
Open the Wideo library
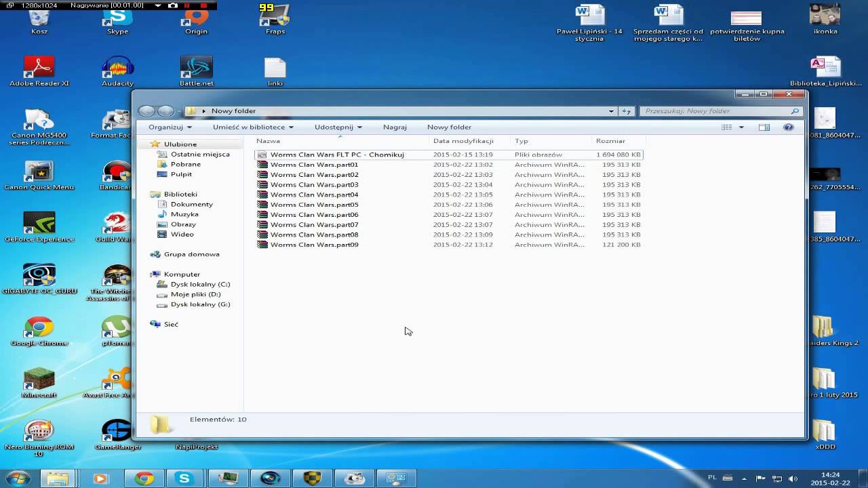[x=182, y=235]
